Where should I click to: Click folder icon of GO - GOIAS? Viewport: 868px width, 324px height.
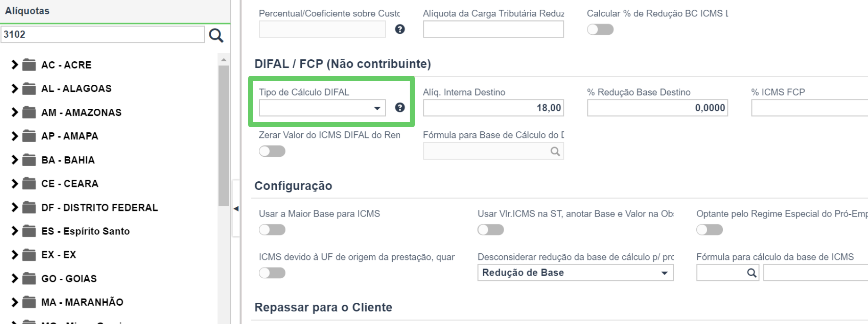(29, 278)
